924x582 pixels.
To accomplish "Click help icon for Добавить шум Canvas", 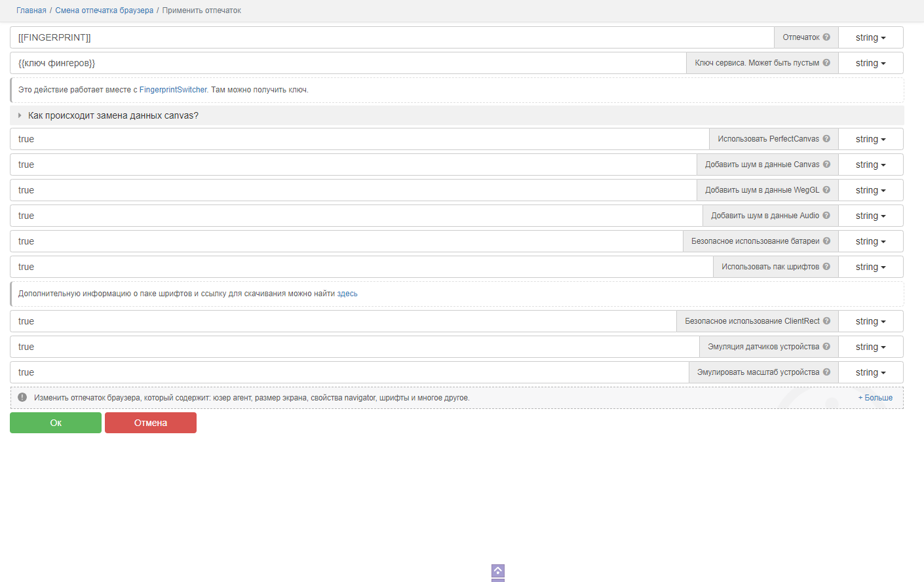I will [x=826, y=165].
